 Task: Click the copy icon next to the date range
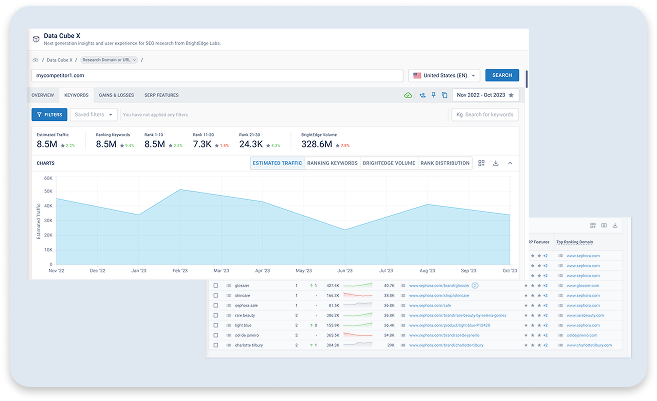pyautogui.click(x=445, y=95)
